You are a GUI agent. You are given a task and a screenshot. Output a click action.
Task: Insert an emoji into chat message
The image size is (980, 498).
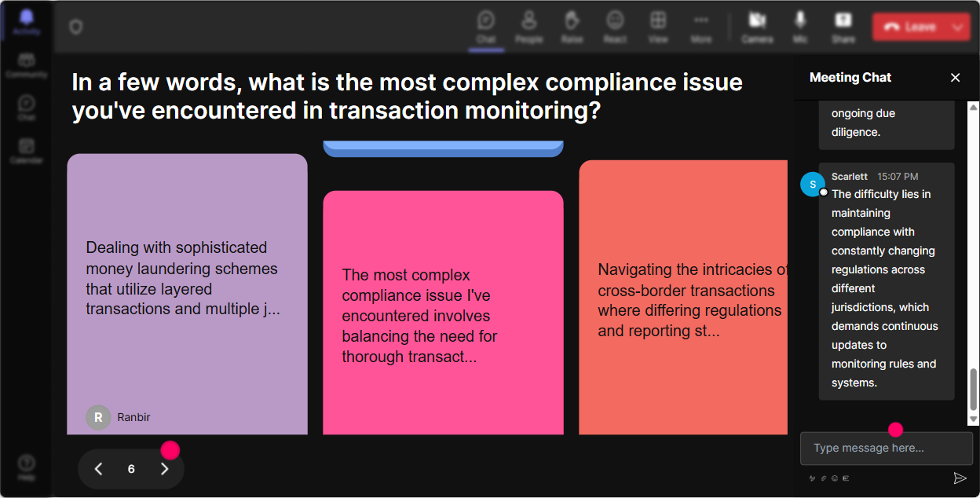(835, 478)
